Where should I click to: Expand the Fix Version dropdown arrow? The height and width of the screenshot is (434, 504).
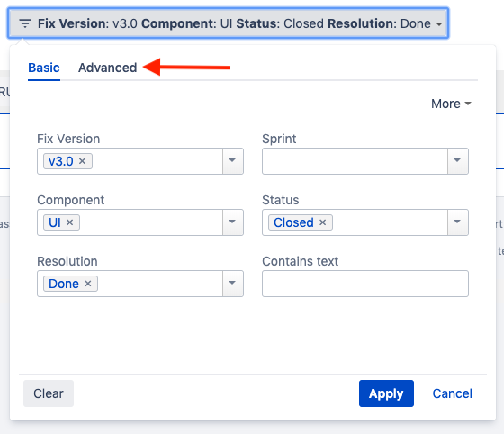(x=233, y=161)
